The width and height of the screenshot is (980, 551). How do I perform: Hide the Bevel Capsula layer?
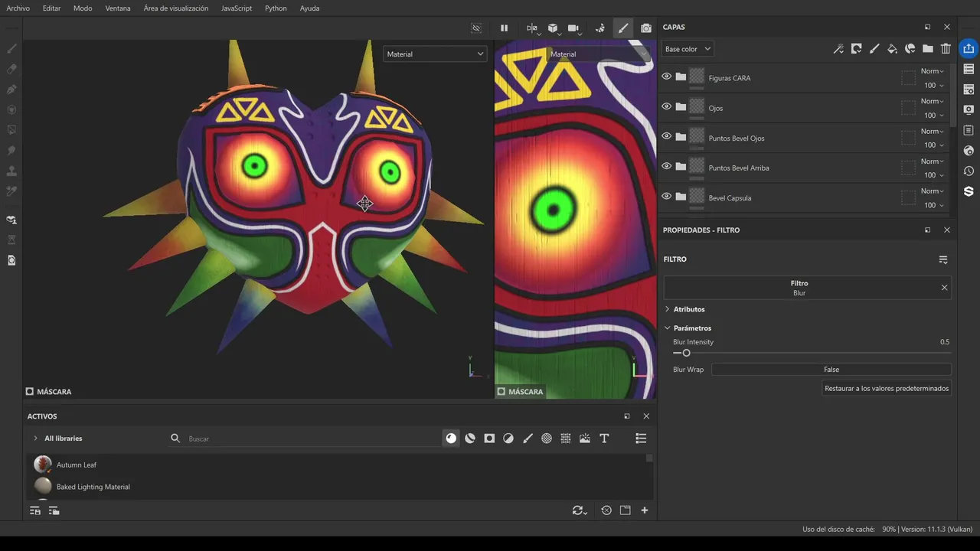click(x=666, y=197)
